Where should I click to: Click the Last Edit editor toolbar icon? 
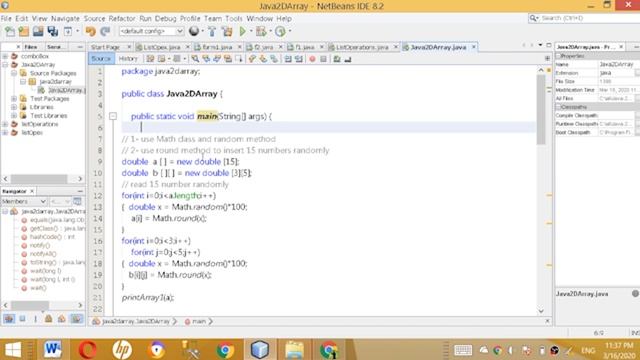pos(150,59)
